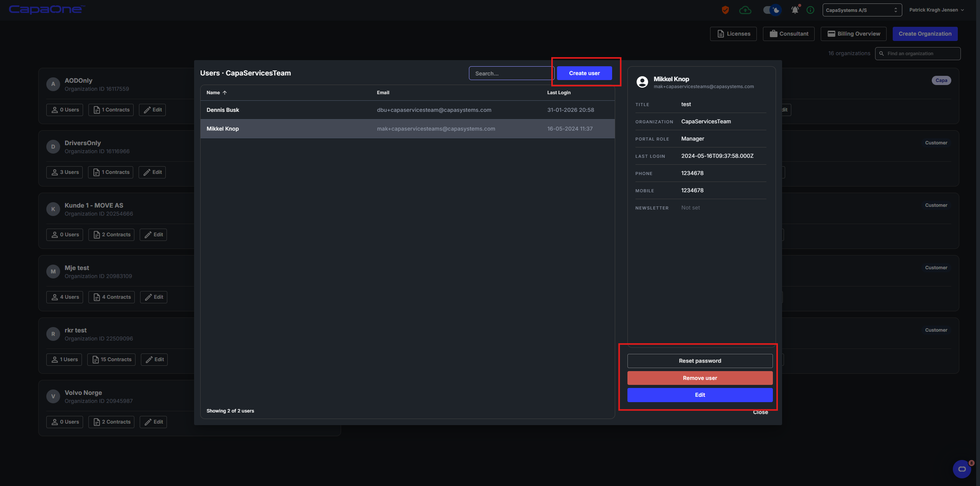This screenshot has width=980, height=486.
Task: Click Reset password
Action: tap(700, 361)
